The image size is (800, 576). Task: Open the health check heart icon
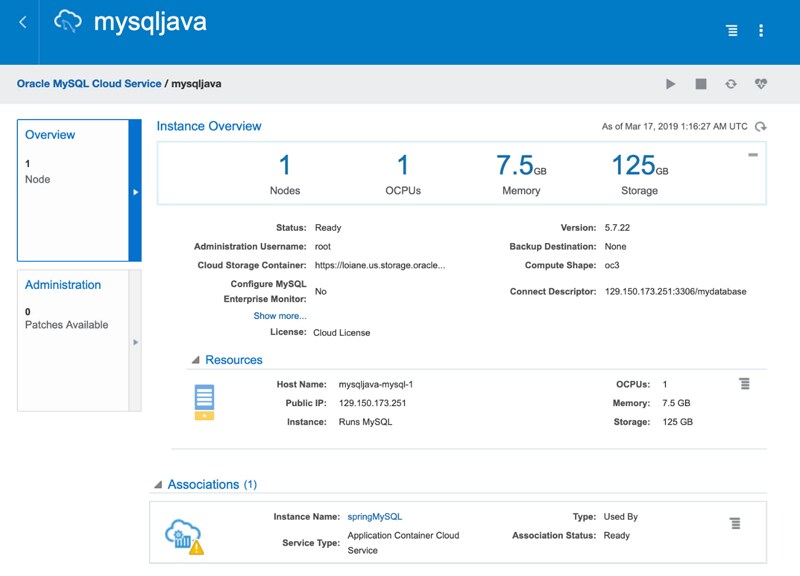click(761, 84)
